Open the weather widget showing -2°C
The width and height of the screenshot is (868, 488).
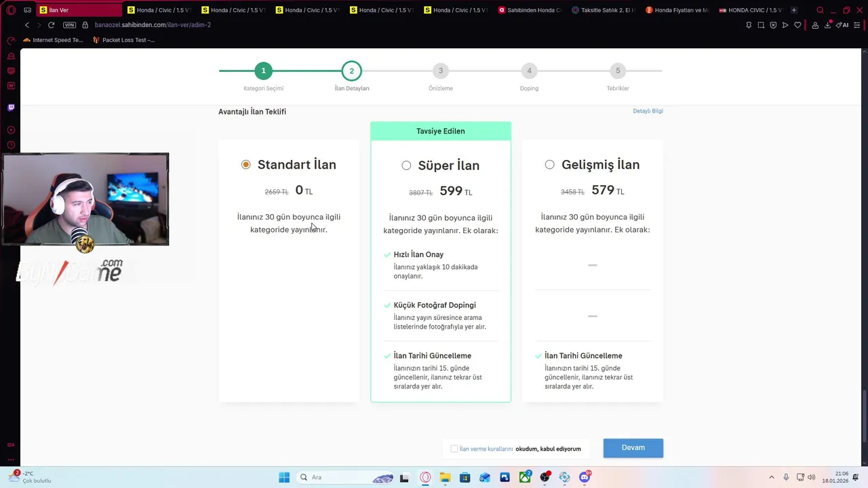28,477
